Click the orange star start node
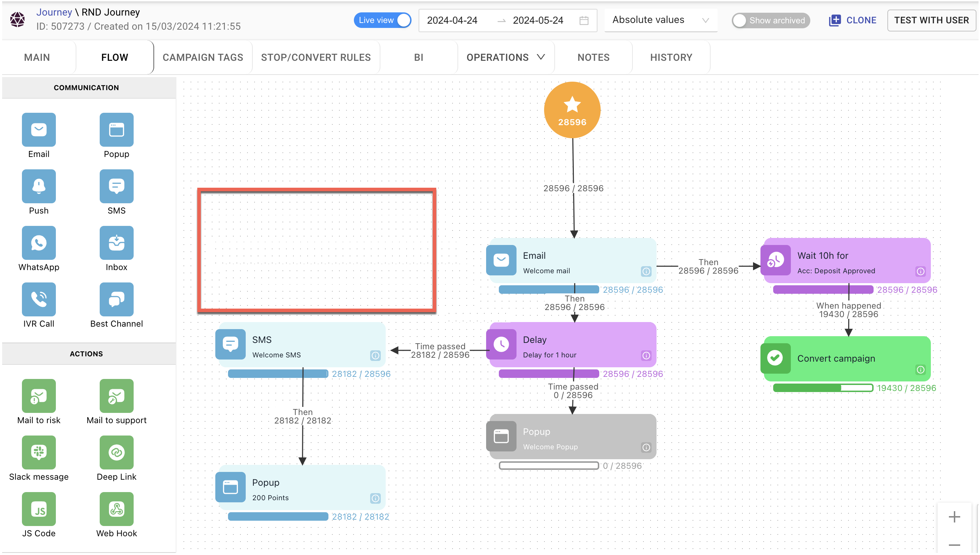 (x=572, y=110)
